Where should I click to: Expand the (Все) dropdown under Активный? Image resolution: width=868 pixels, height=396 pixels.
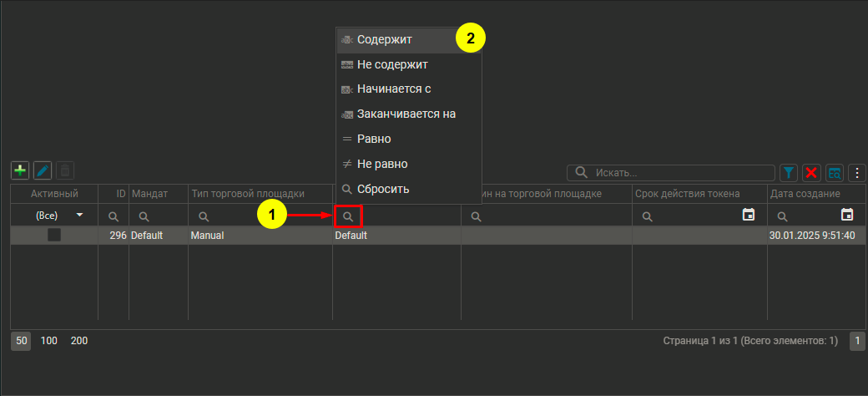click(80, 216)
